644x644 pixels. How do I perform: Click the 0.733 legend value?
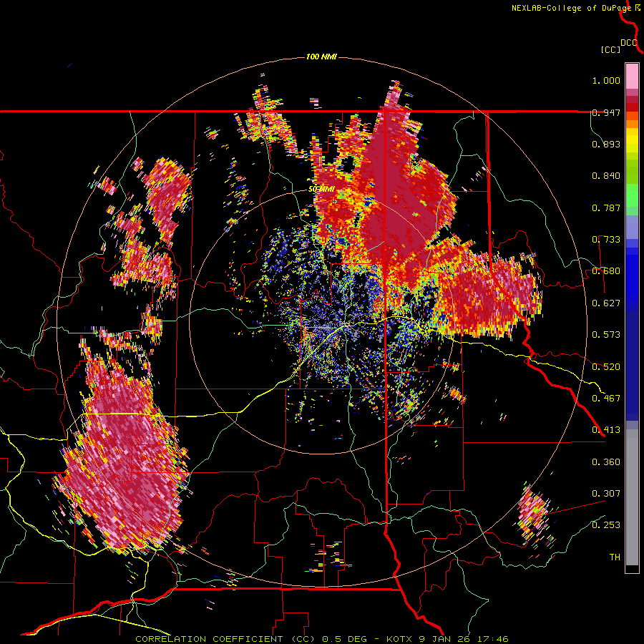click(606, 240)
